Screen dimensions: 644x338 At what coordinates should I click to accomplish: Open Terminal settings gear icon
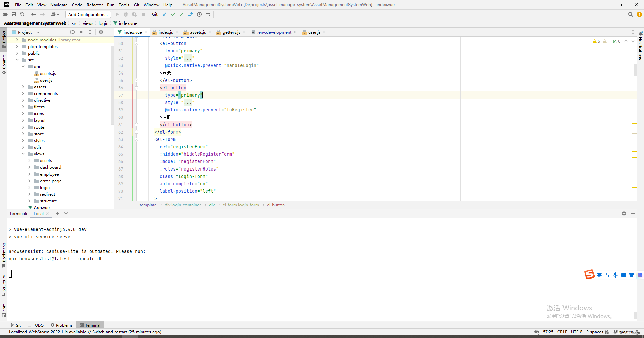click(624, 213)
